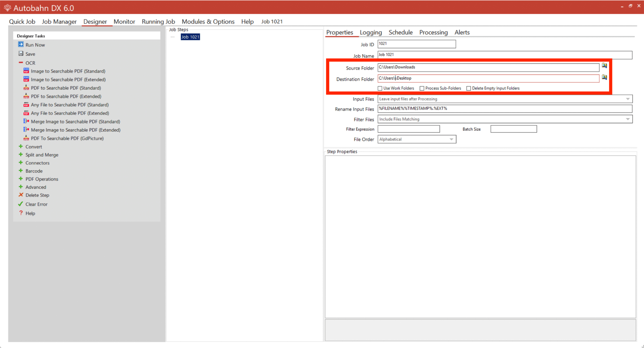
Task: Select Image to Searchable PDF (Standard) OCR task
Action: (68, 71)
